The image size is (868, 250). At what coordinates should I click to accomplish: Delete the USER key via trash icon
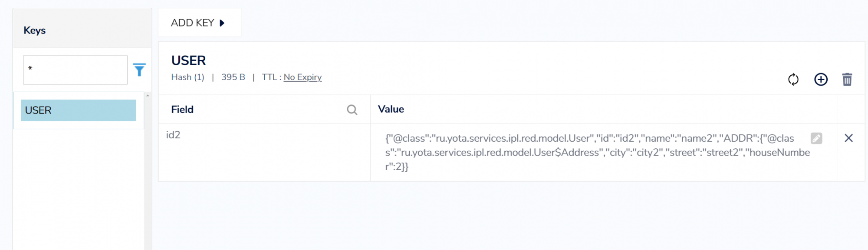click(847, 80)
